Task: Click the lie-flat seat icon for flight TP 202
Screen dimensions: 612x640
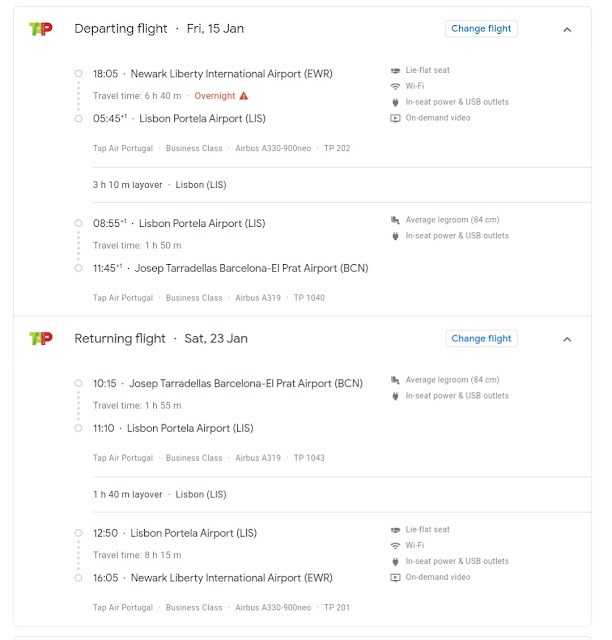Action: 395,71
